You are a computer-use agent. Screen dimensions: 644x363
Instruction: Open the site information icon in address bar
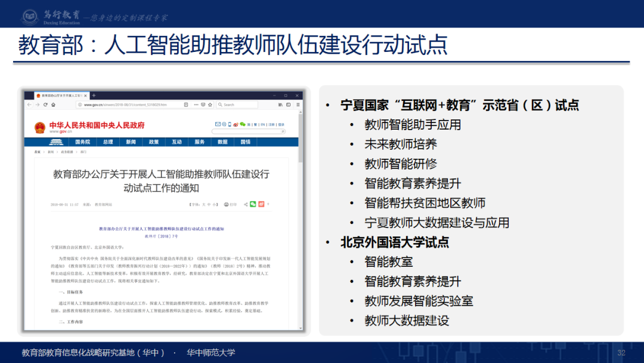pos(80,105)
